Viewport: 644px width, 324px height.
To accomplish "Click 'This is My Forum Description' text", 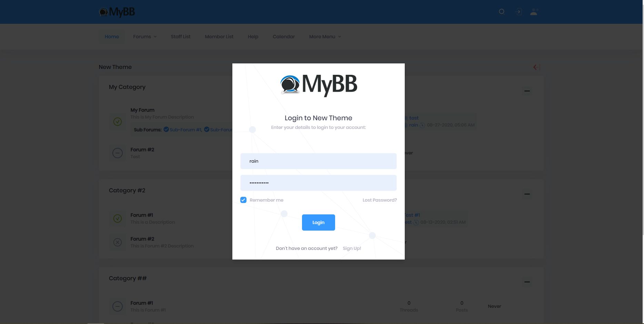I will pos(162,117).
